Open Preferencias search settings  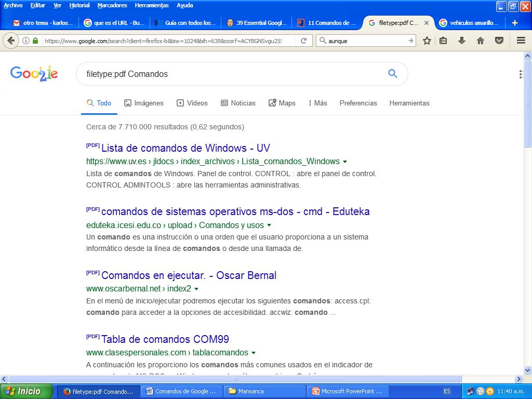tap(358, 103)
